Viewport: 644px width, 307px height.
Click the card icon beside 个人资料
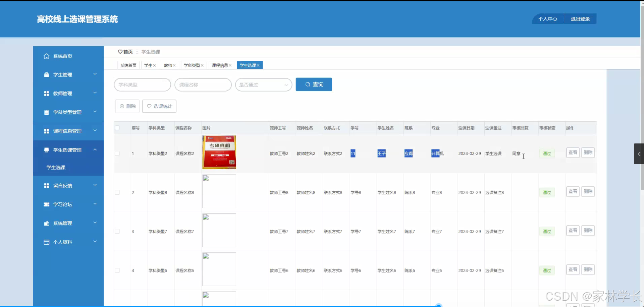tap(46, 242)
